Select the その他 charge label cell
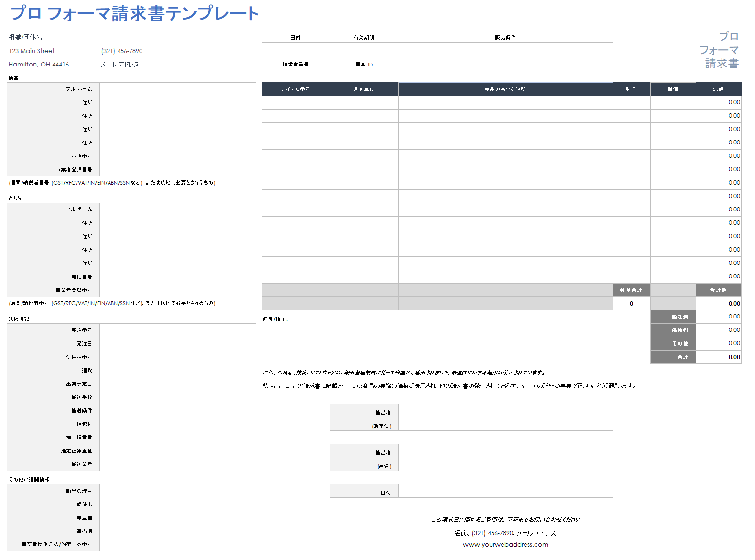Screen dimensions: 755x560 coord(673,343)
